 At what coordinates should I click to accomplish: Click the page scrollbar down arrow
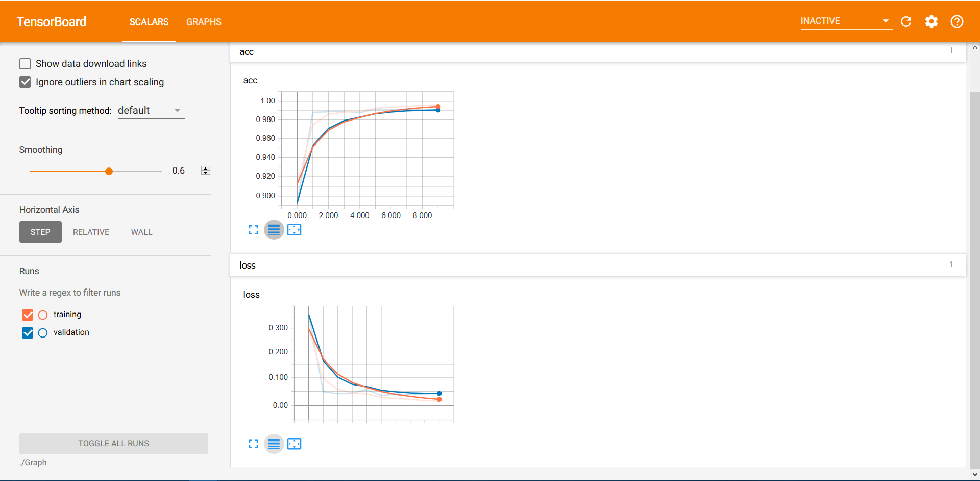[975, 475]
